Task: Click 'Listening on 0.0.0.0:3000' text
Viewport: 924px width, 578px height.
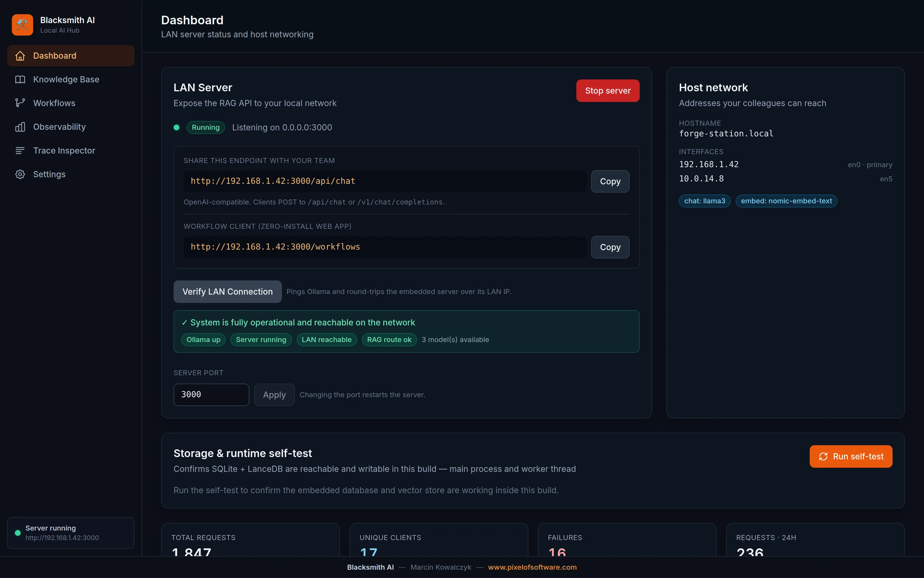Action: point(282,128)
